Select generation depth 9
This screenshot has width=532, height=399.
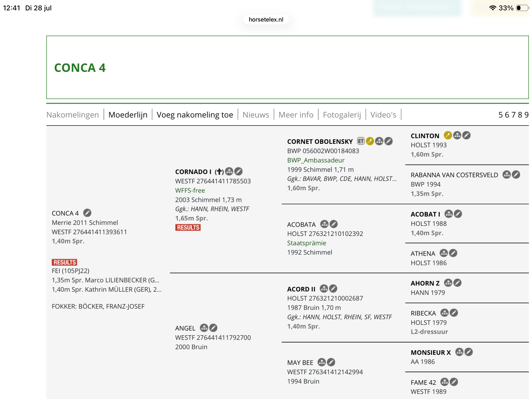point(526,115)
